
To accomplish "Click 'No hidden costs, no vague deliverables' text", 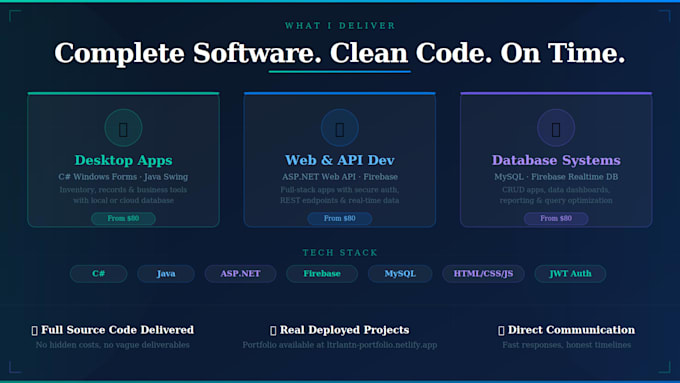I will coord(113,345).
